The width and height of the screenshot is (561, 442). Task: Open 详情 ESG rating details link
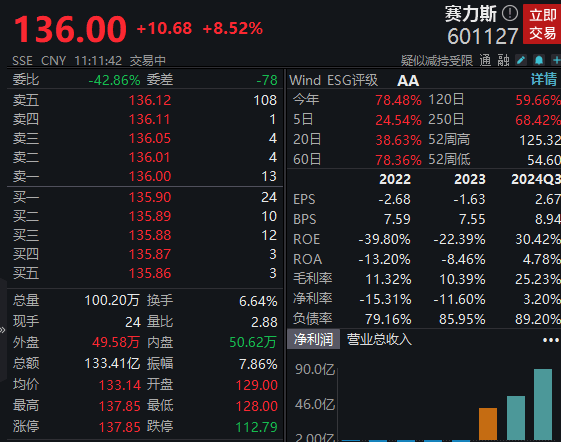point(544,79)
